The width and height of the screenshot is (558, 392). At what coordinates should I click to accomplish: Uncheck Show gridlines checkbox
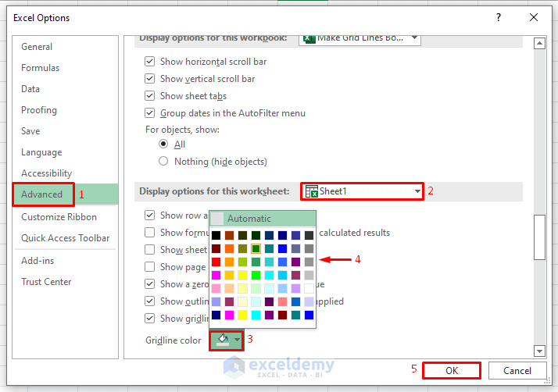point(149,318)
